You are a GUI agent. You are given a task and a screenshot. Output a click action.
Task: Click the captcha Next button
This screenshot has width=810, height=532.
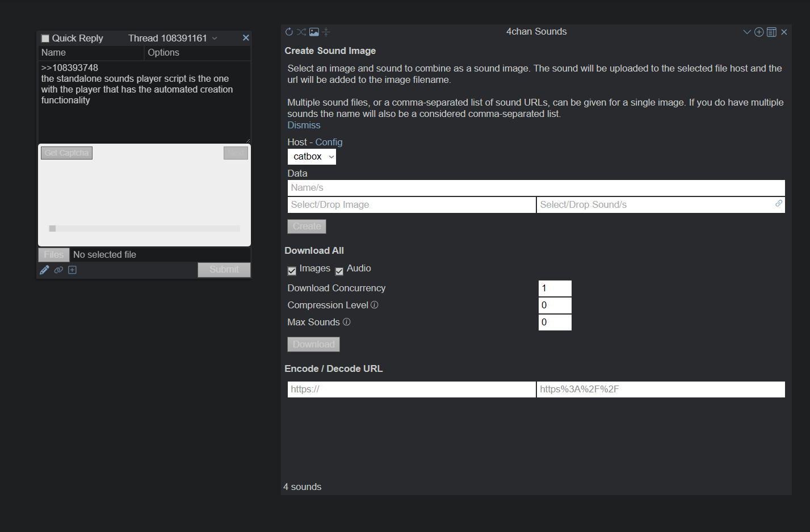(x=236, y=153)
